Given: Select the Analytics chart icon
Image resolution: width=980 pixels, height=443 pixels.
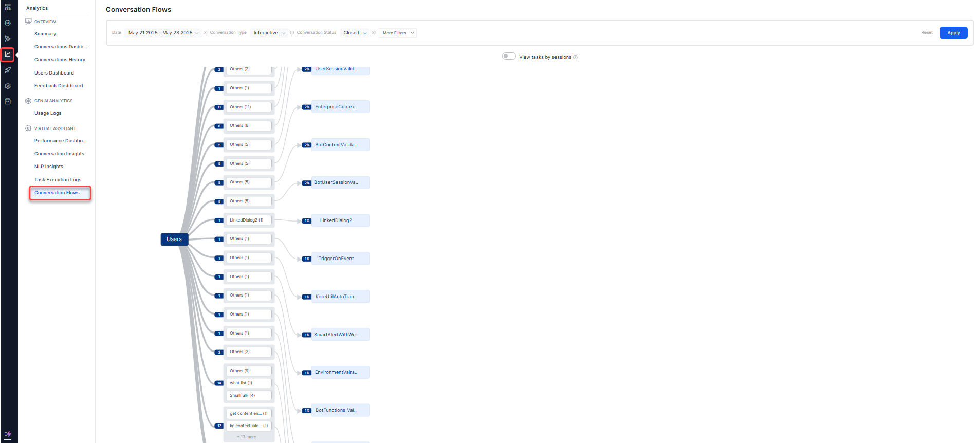Looking at the screenshot, I should tap(8, 54).
